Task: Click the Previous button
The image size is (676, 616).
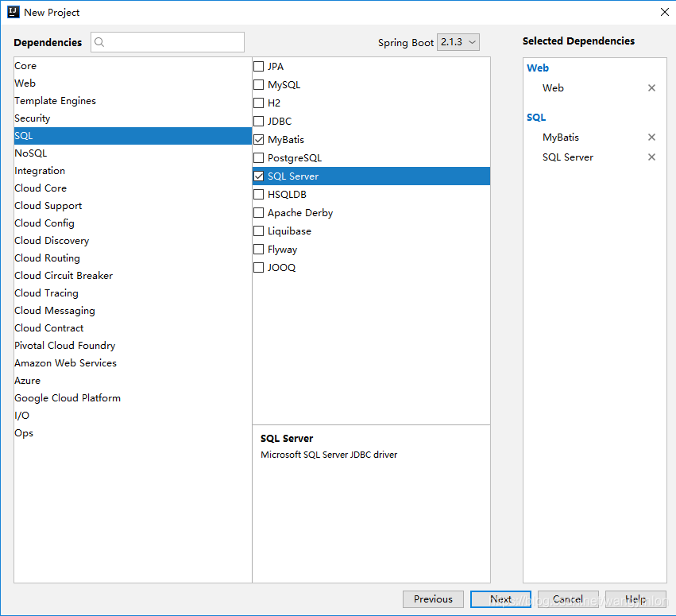Action: 433,599
